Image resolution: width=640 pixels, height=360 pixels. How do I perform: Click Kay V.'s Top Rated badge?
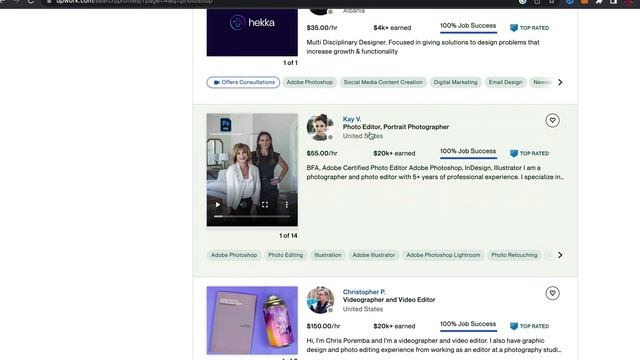click(529, 153)
